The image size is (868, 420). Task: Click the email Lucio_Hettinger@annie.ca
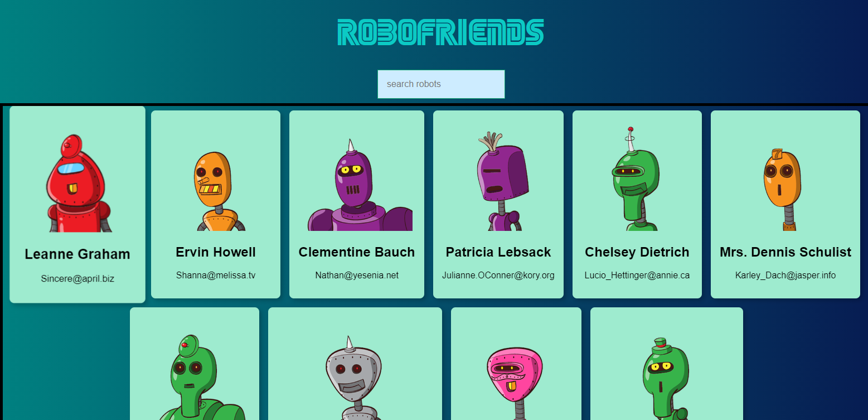[637, 275]
